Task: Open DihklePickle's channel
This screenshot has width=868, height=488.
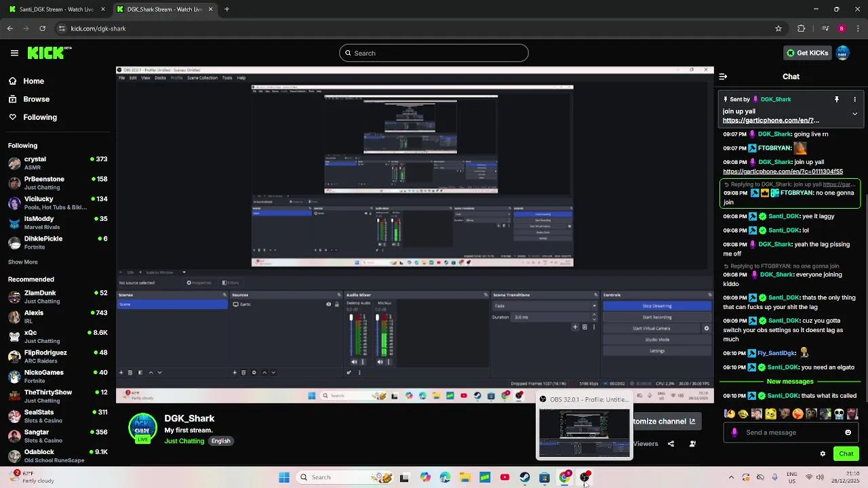Action: click(58, 242)
